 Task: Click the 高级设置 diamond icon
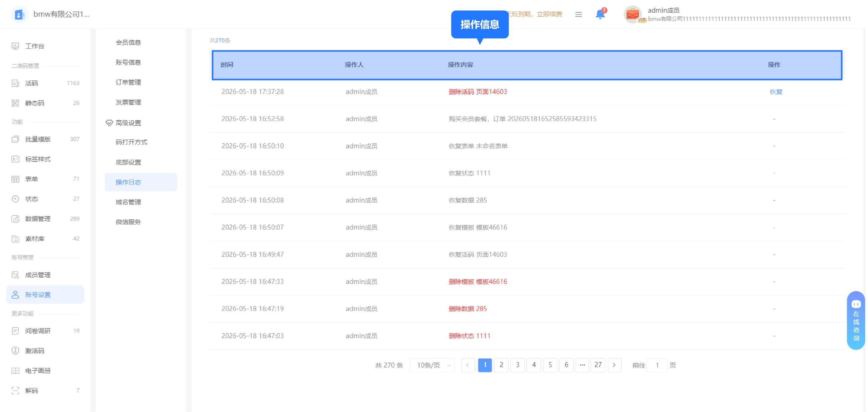[109, 123]
